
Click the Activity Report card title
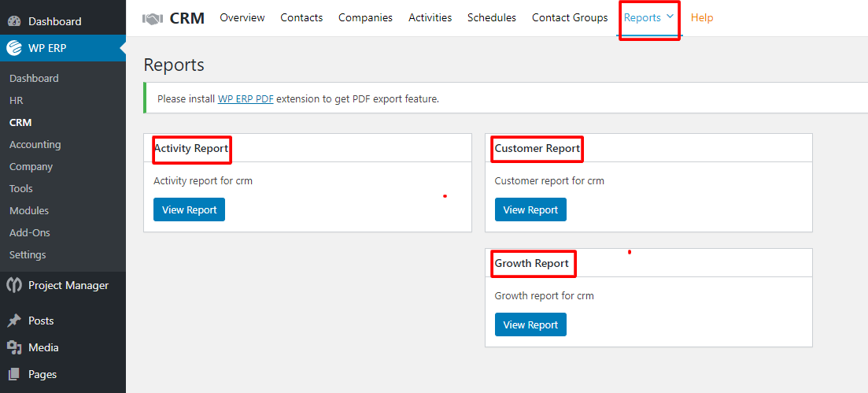(x=191, y=149)
